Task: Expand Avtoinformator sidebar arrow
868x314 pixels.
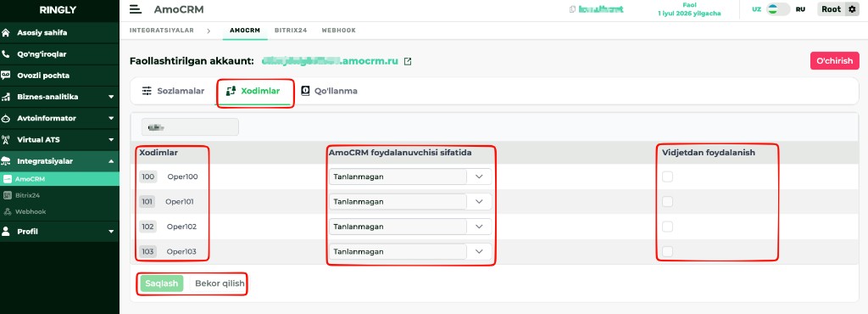Action: tap(111, 119)
